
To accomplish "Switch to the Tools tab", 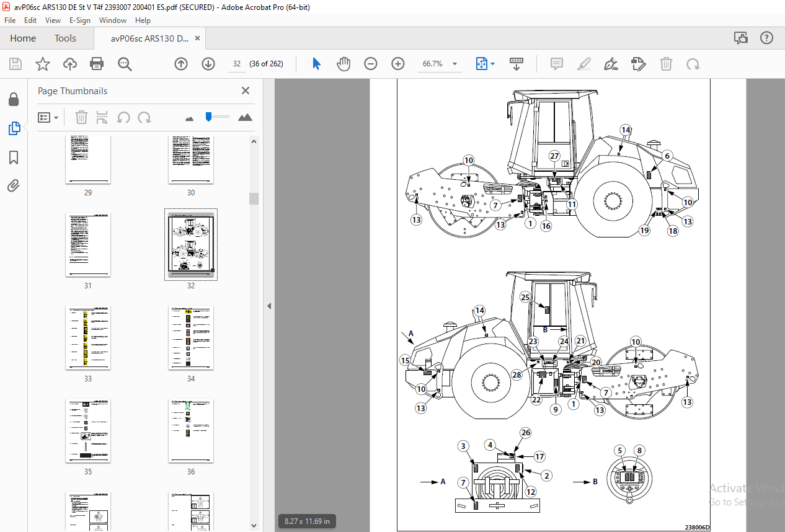I will (65, 38).
